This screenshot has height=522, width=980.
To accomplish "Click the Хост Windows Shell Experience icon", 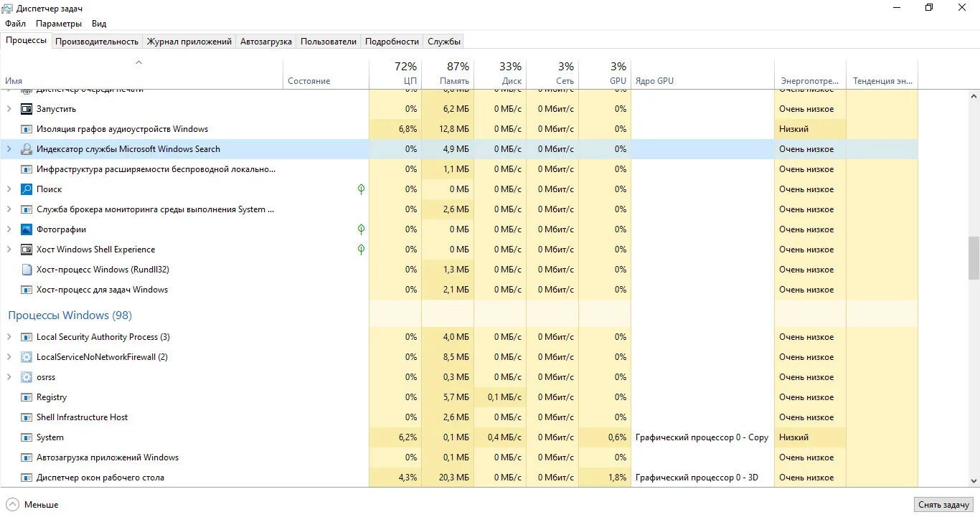I will click(x=27, y=250).
